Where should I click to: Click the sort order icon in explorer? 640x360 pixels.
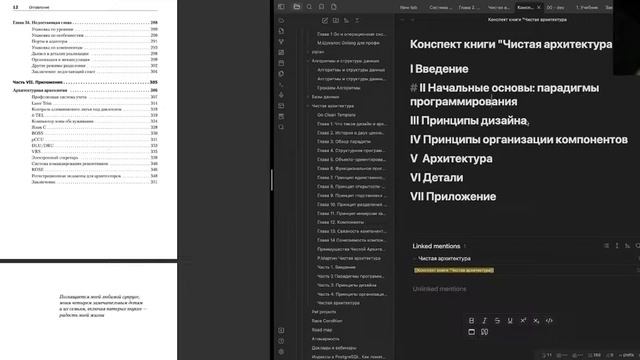click(x=346, y=20)
